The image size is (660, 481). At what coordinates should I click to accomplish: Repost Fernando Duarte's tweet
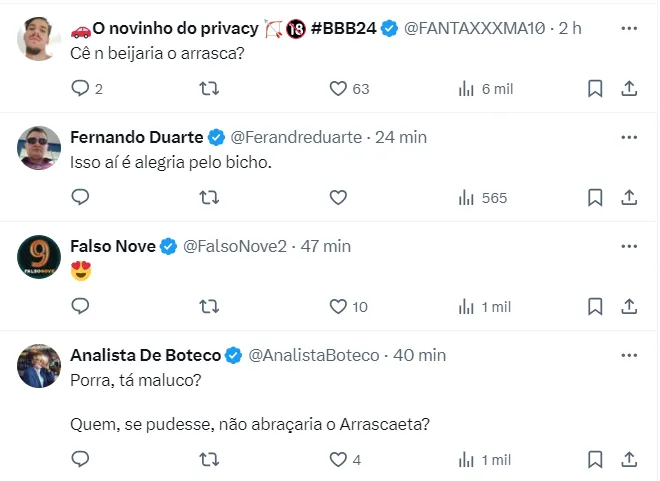click(210, 198)
